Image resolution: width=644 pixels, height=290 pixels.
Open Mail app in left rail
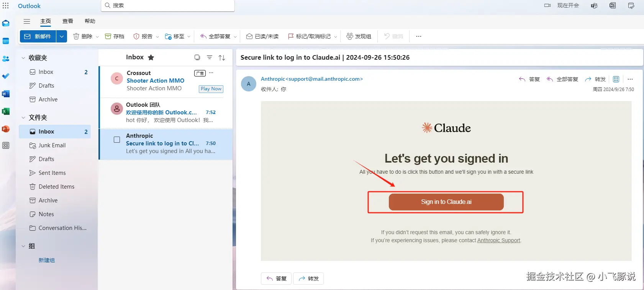coord(6,23)
